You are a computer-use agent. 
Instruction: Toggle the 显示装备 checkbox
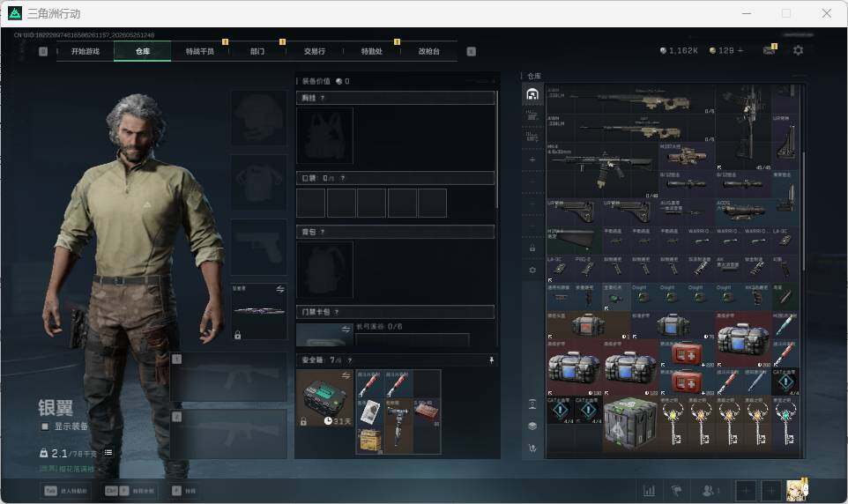46,426
